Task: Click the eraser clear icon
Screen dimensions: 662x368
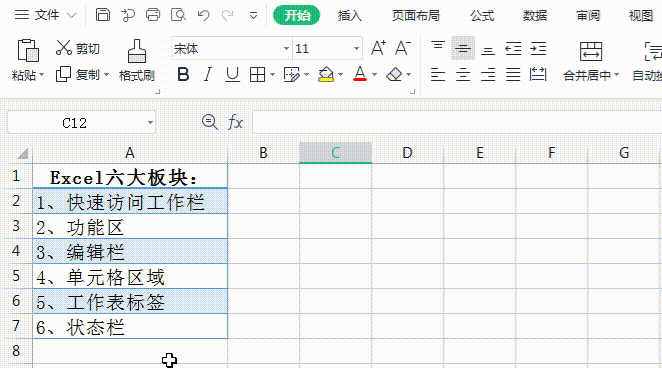Action: coord(394,75)
